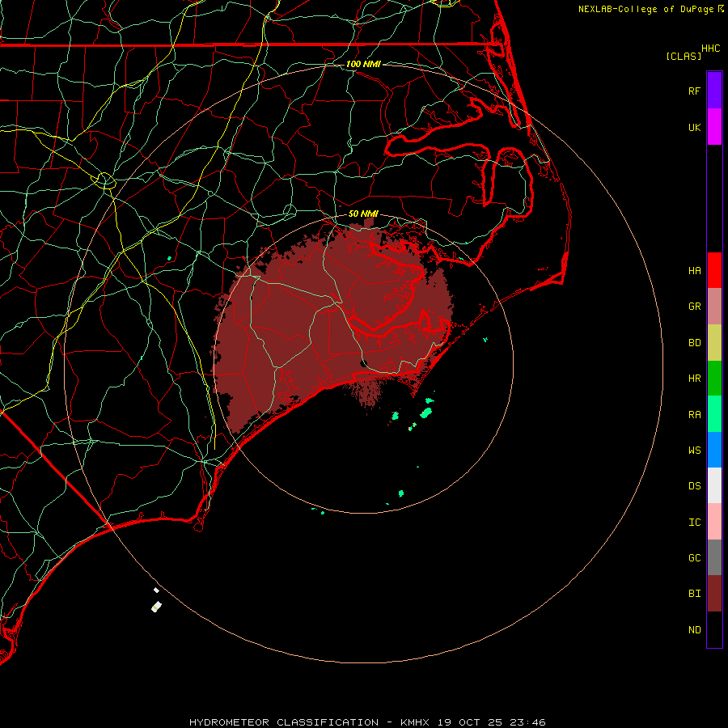Click the BI dark red legend swatch

[x=714, y=594]
